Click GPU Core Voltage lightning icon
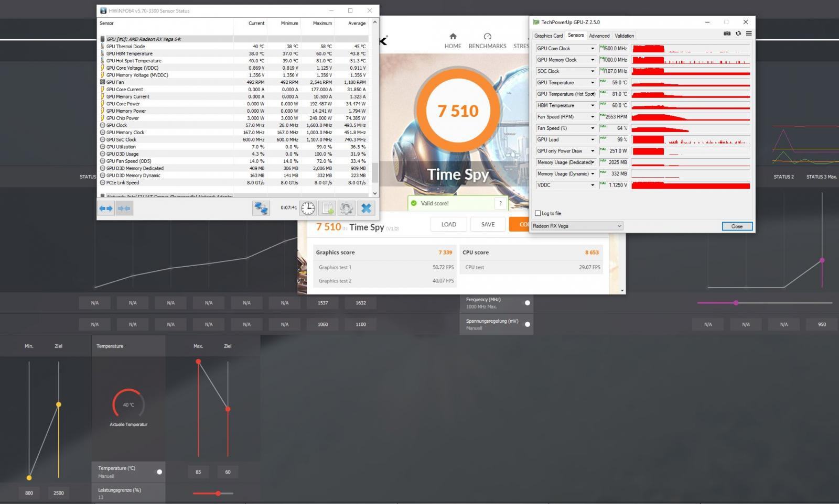Image resolution: width=839 pixels, height=504 pixels. 102,68
